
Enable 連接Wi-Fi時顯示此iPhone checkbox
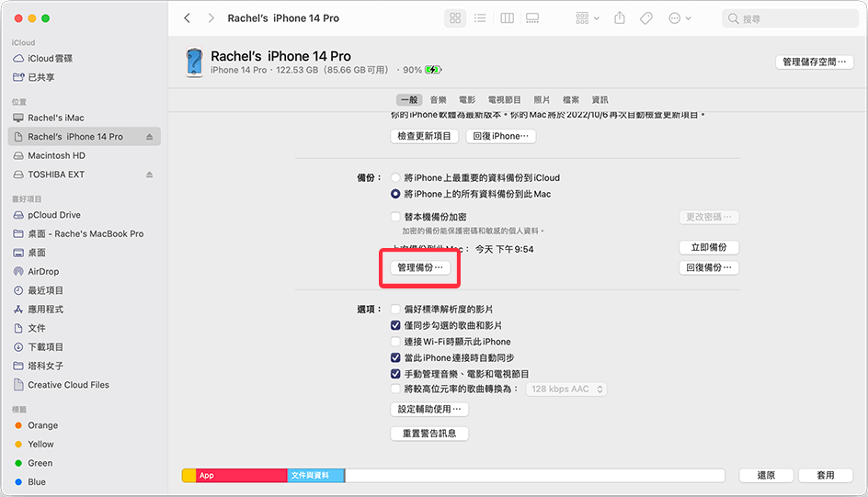pyautogui.click(x=395, y=342)
